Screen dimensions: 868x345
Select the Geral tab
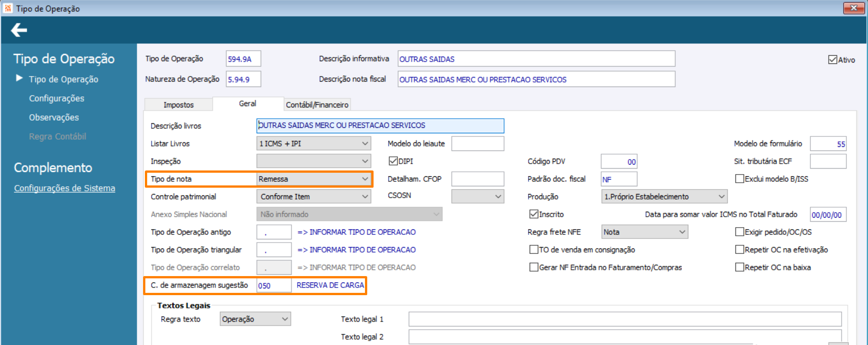point(248,104)
